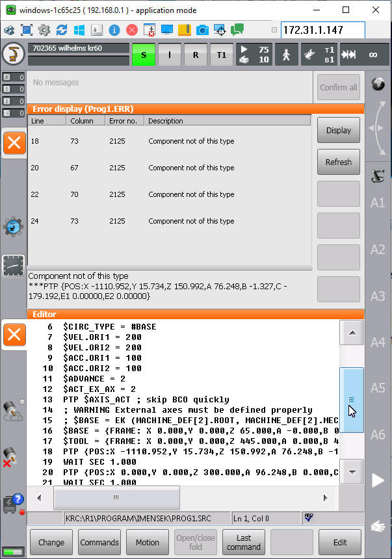Click the clock icon in left sidebar
The height and width of the screenshot is (559, 392).
[14, 265]
